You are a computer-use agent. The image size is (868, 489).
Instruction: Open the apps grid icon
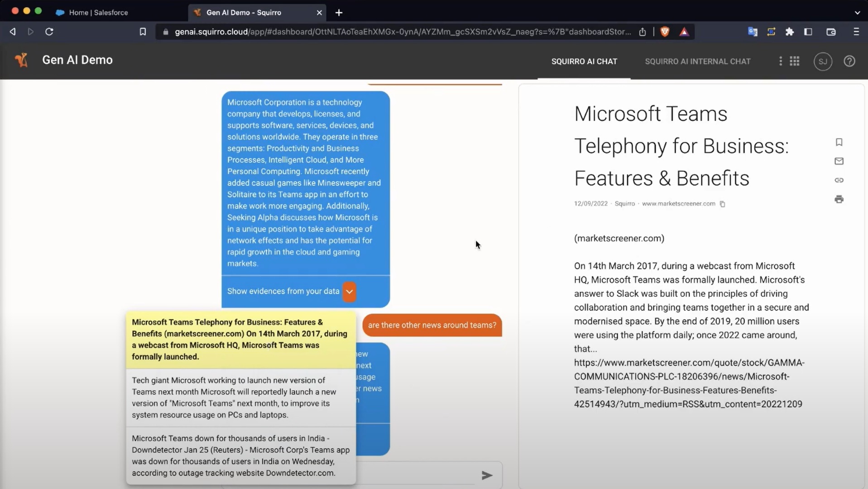click(x=795, y=61)
